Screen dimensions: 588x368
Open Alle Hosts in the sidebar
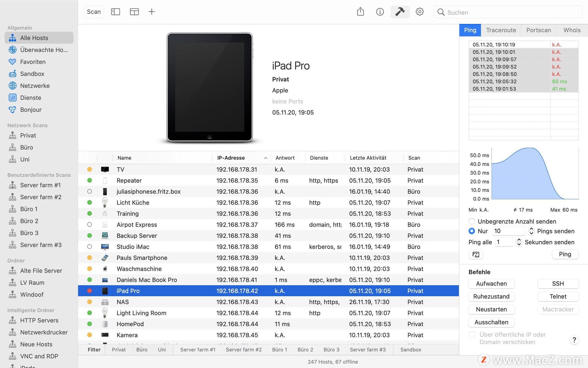pos(39,38)
